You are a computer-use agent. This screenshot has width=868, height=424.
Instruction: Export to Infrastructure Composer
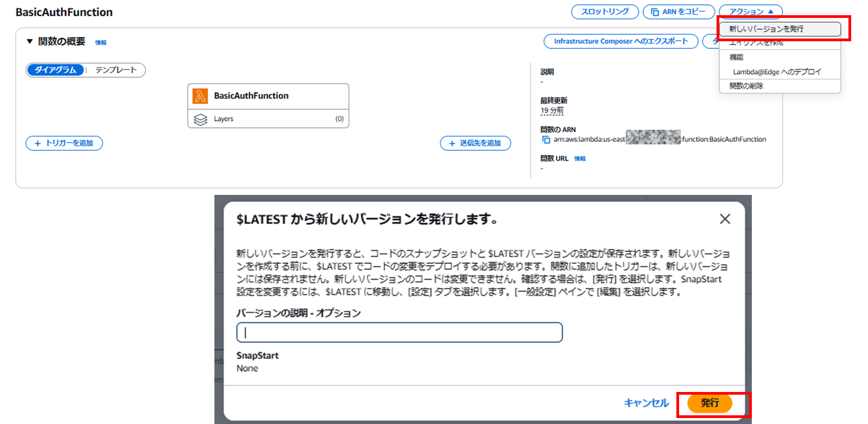tap(621, 41)
